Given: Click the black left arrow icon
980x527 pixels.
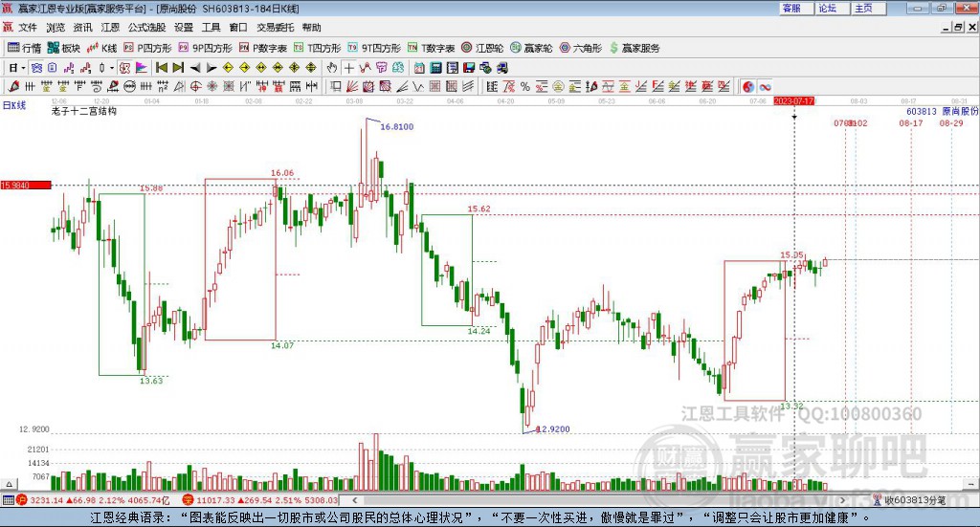Looking at the screenshot, I should [x=195, y=68].
